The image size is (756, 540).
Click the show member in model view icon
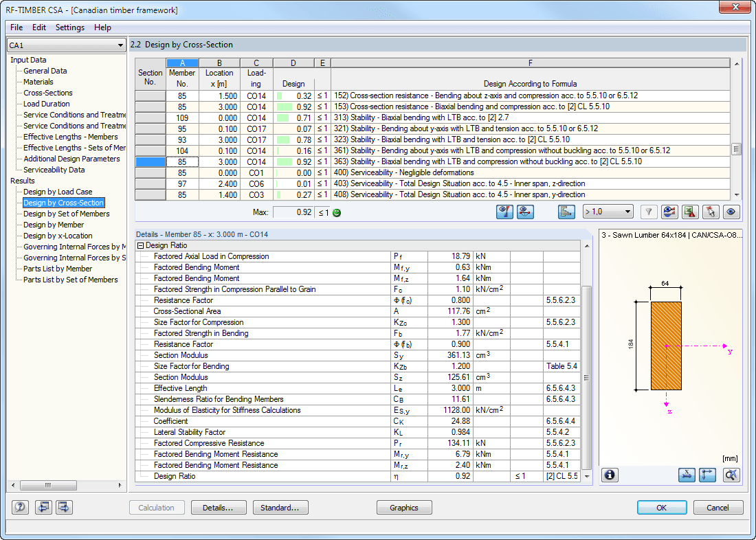click(x=525, y=212)
